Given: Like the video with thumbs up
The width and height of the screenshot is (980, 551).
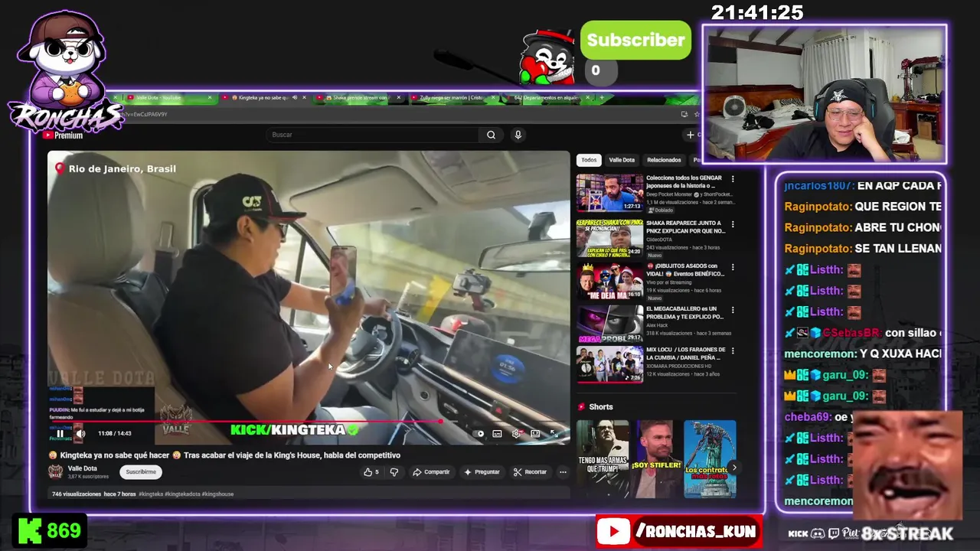Looking at the screenshot, I should pyautogui.click(x=371, y=472).
